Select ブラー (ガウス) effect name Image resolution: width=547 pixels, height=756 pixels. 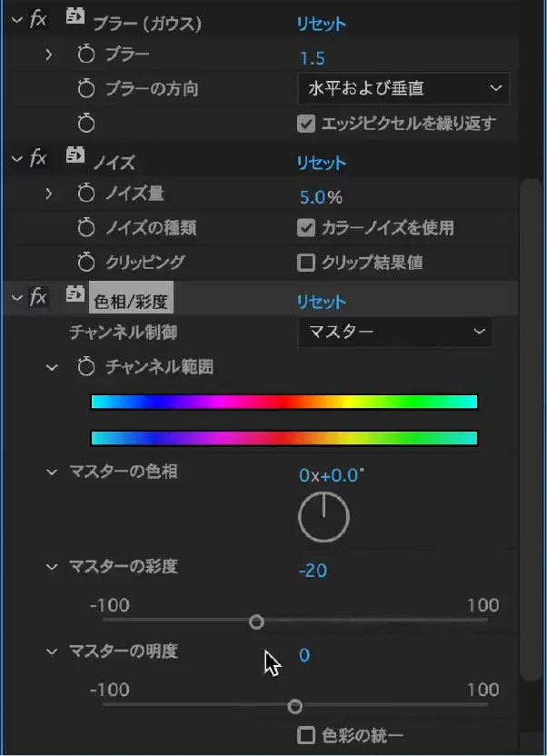click(x=147, y=25)
